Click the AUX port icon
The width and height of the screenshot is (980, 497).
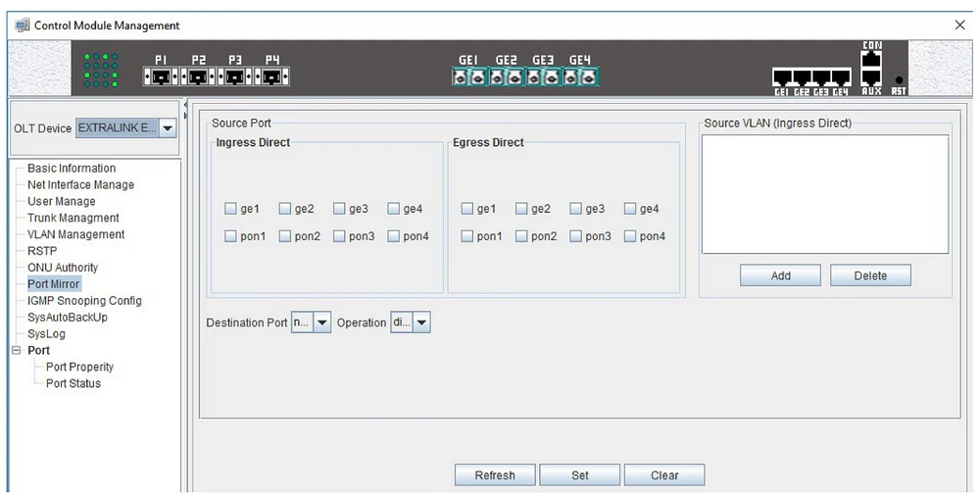pos(871,78)
